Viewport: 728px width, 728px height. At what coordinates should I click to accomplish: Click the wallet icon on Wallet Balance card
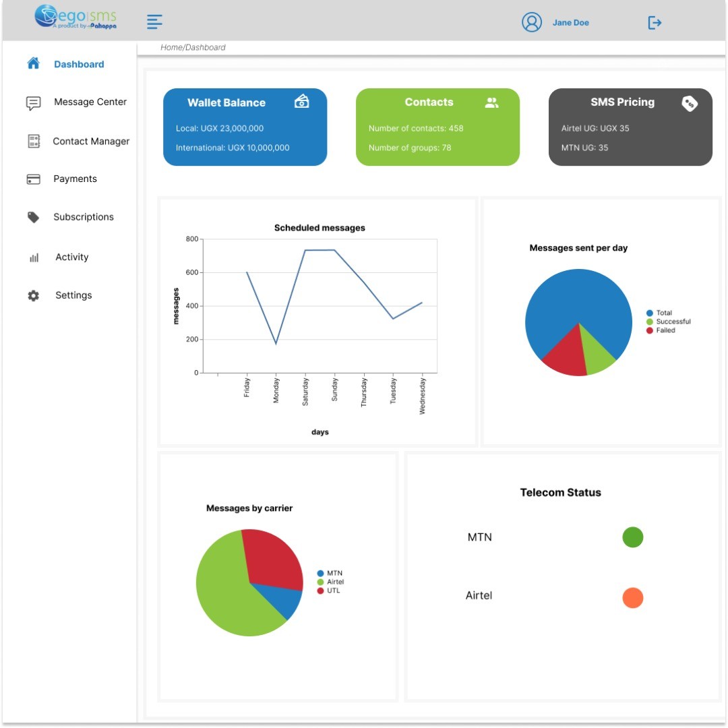click(x=302, y=102)
